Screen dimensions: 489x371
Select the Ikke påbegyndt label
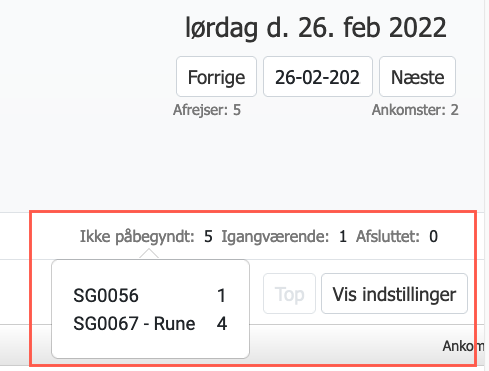pos(137,237)
